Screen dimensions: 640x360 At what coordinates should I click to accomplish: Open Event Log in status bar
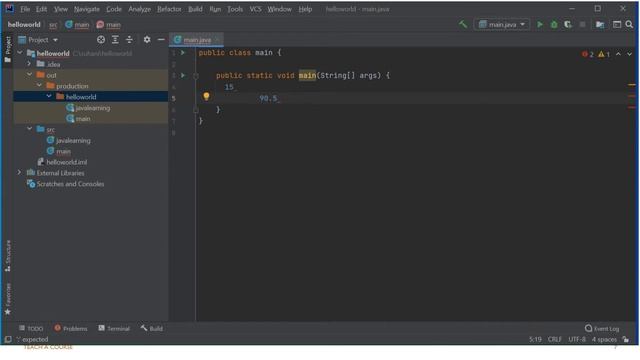602,329
